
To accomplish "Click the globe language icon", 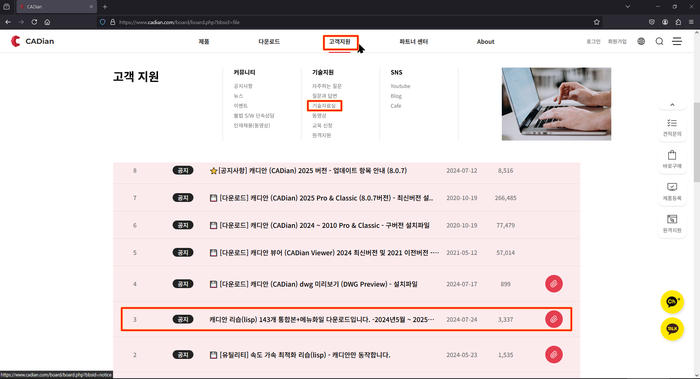I will click(x=641, y=42).
